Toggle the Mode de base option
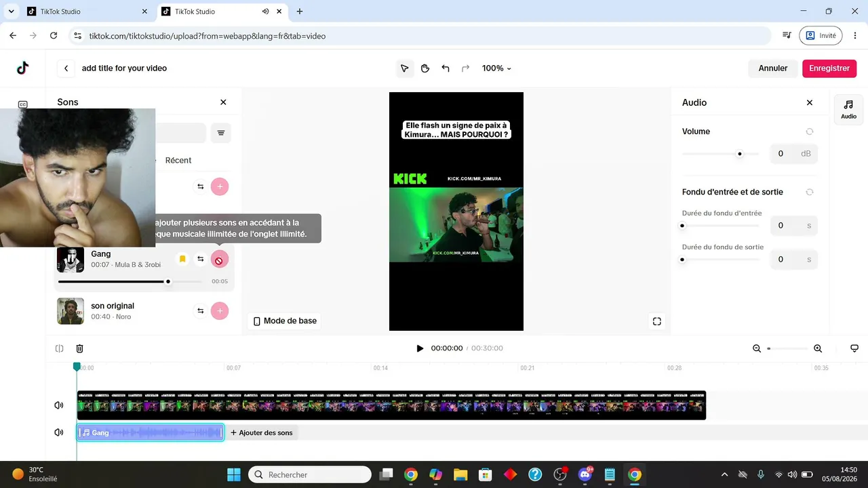Screen dimensions: 868x488 click(x=285, y=321)
